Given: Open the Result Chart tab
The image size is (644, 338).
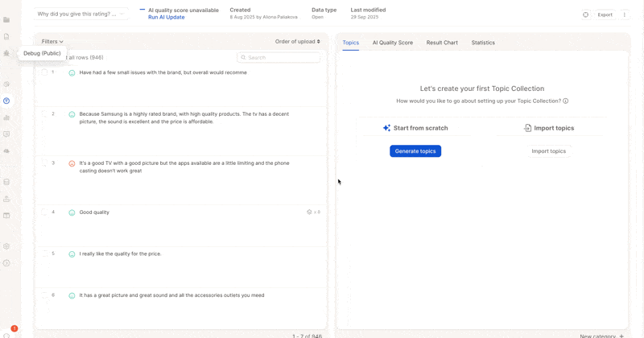Looking at the screenshot, I should click(442, 43).
